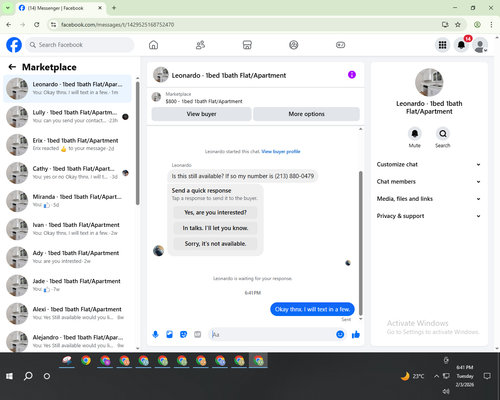Viewport: 500px width, 400px height.
Task: Follow the View buyer profile link
Action: [x=281, y=152]
